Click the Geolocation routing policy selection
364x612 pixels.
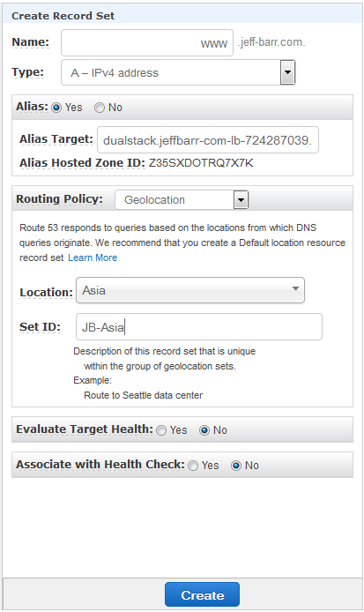[x=175, y=200]
